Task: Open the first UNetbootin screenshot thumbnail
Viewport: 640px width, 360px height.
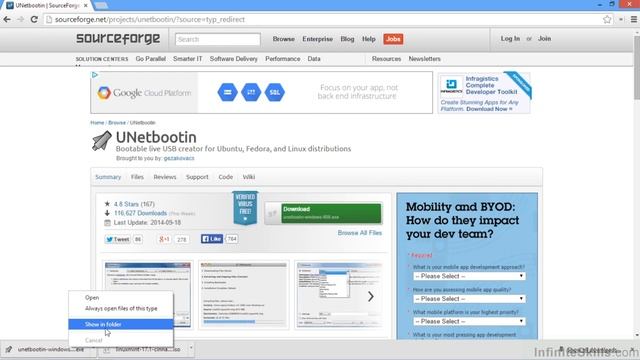Action: coord(148,295)
